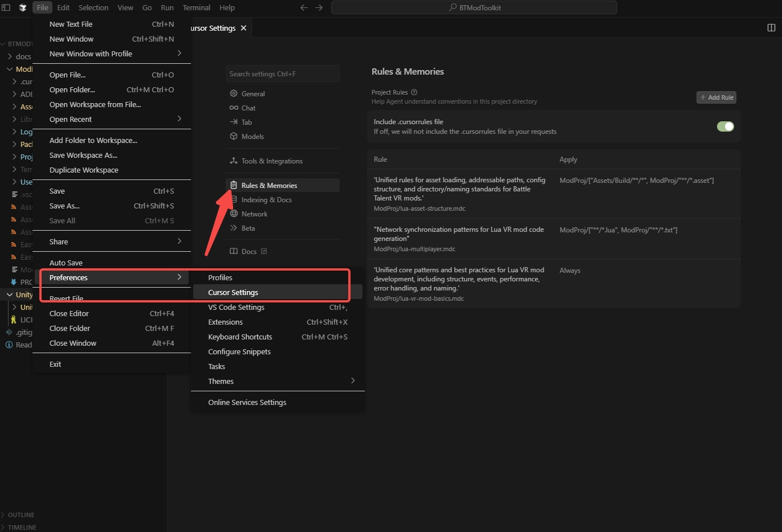782x532 pixels.
Task: Open the Terminal menu
Action: (x=197, y=7)
